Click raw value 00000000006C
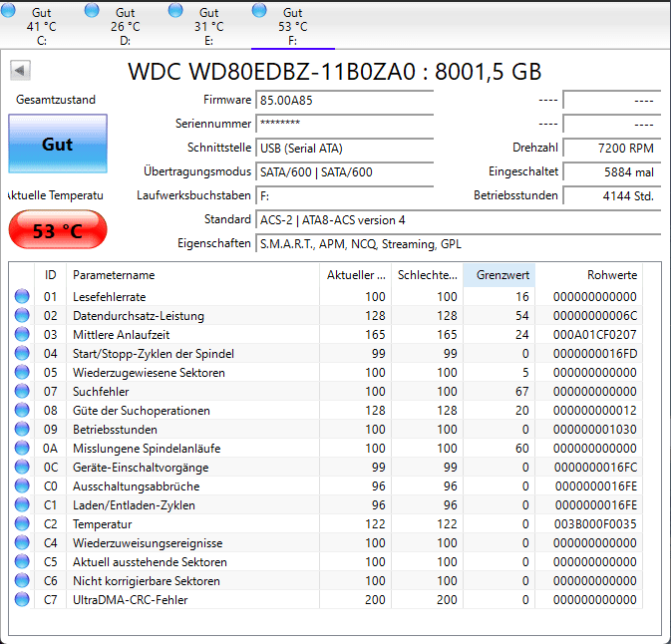 click(595, 316)
